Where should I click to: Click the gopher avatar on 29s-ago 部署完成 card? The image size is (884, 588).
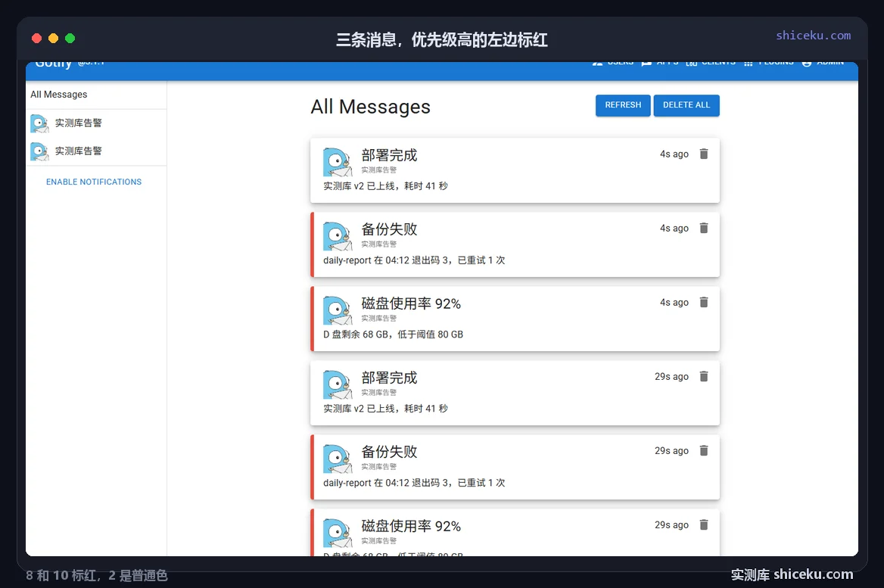(337, 384)
